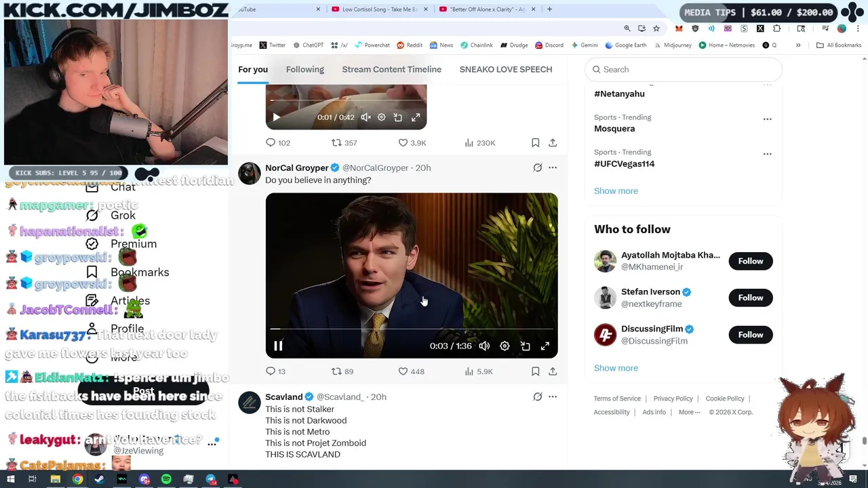Open Spotify from the taskbar

click(x=166, y=480)
